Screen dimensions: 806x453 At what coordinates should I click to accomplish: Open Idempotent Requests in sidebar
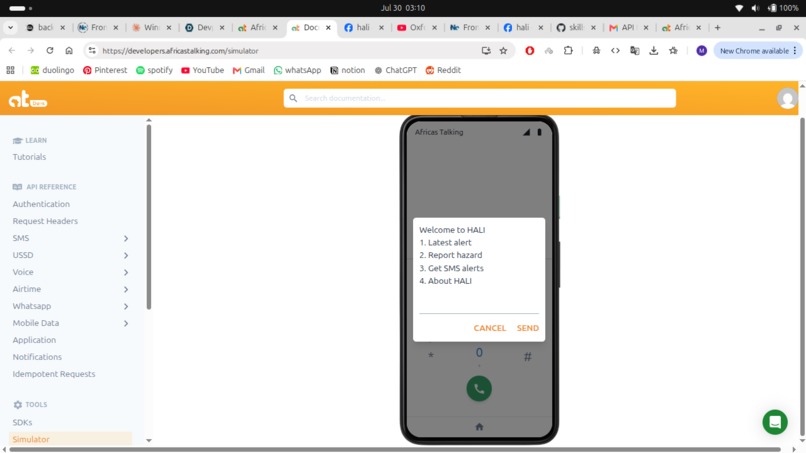click(x=54, y=374)
